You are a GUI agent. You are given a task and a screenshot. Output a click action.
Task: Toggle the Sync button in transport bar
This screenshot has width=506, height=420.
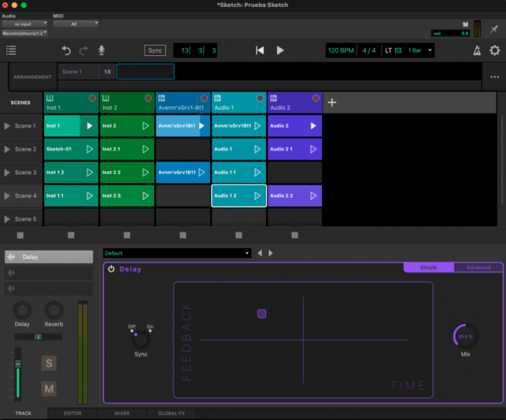(x=155, y=50)
